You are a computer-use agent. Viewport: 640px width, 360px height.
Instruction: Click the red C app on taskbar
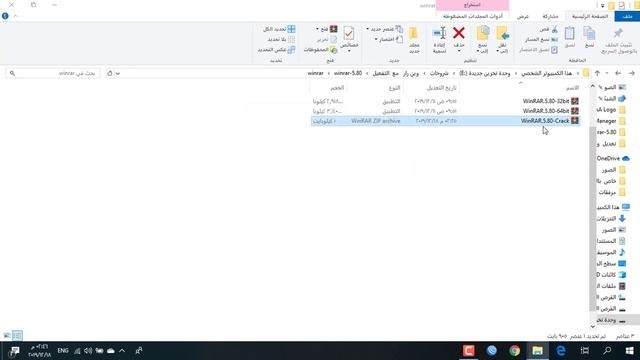469,351
